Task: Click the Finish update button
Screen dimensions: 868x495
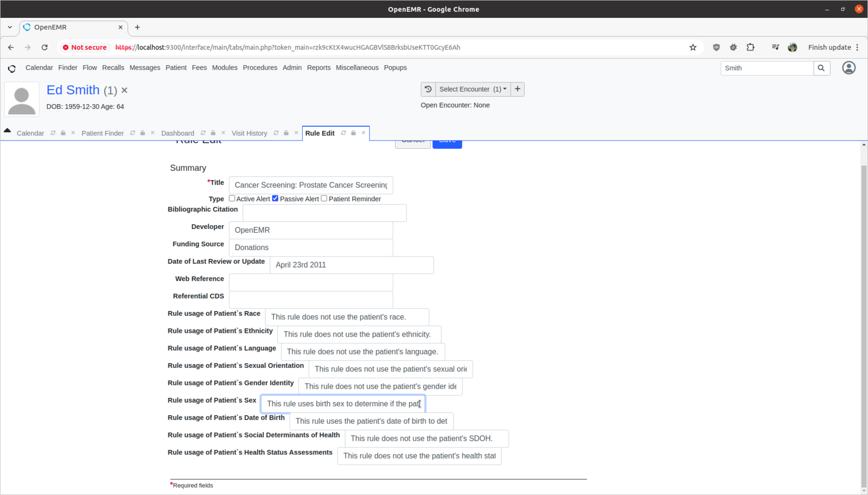Action: (x=829, y=47)
